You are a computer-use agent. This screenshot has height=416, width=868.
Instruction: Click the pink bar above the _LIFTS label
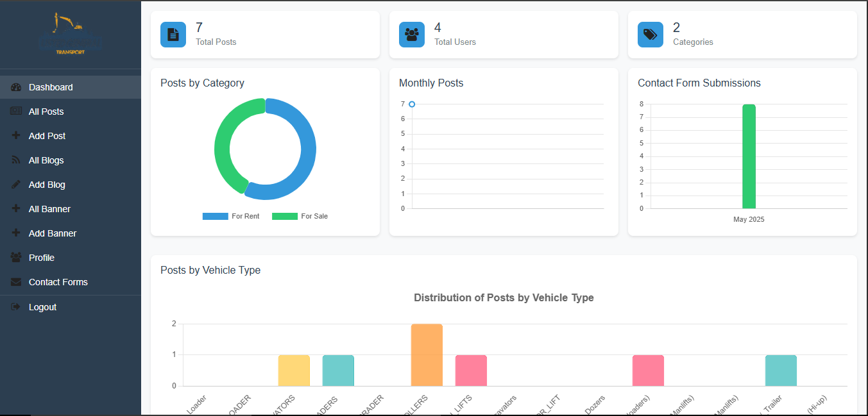(471, 370)
